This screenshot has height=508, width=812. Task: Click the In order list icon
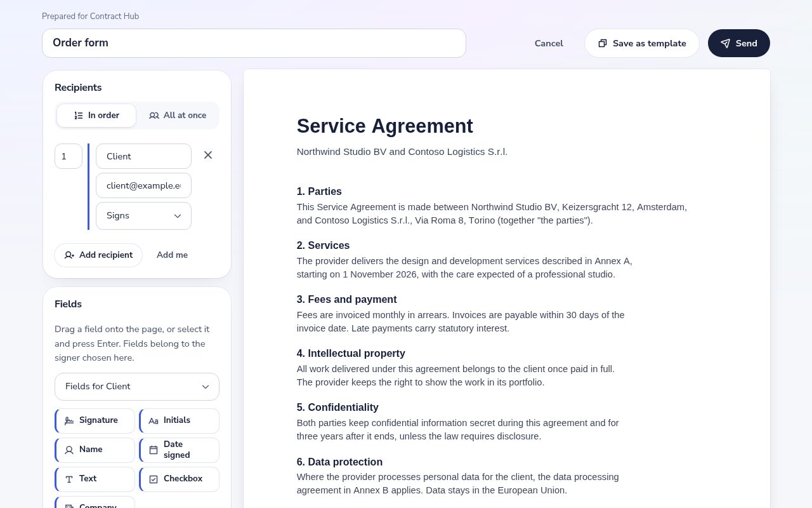(79, 116)
